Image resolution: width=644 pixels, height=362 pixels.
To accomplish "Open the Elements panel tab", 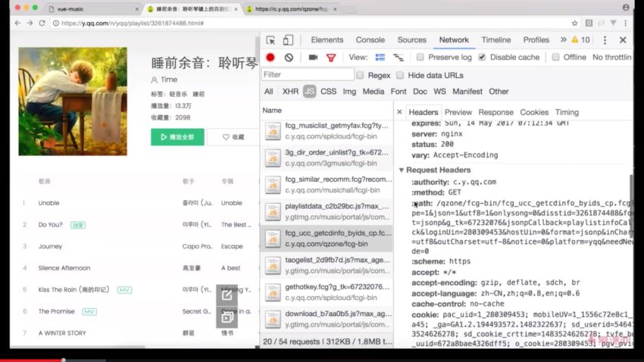I will tap(327, 40).
